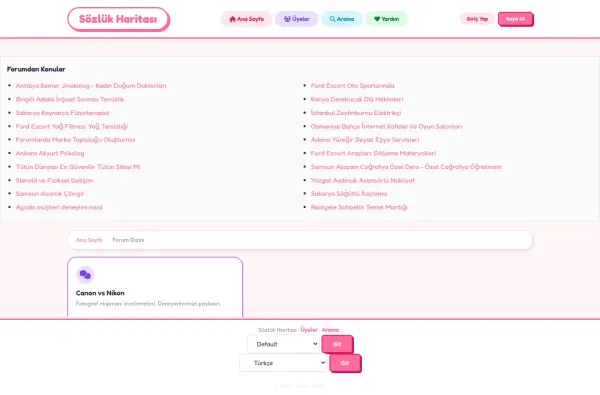Click Ana Sayfa in the breadcrumb bar

point(89,240)
